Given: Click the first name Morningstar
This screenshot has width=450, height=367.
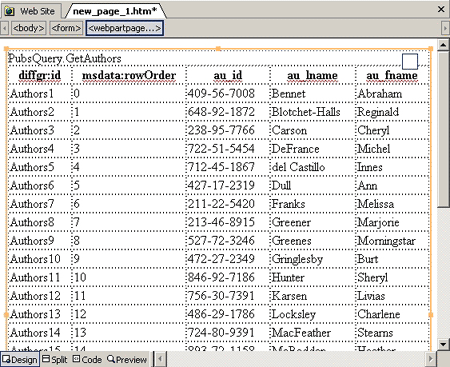Looking at the screenshot, I should click(387, 241).
